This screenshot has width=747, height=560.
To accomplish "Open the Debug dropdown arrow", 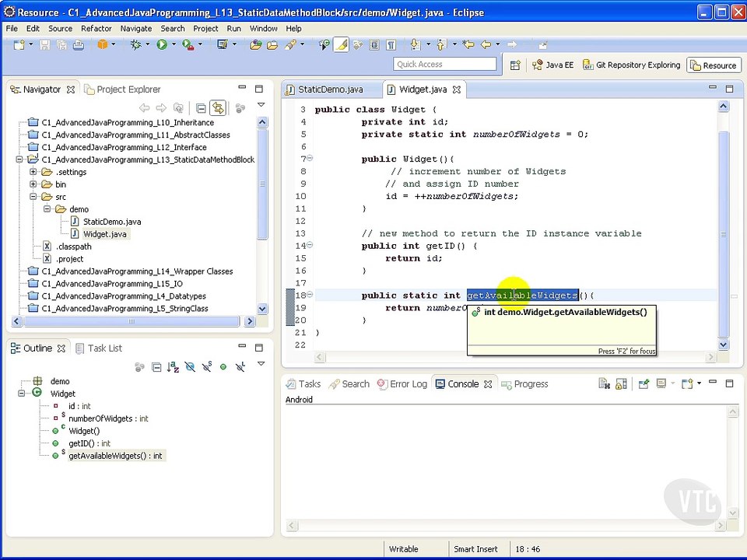I will (148, 44).
